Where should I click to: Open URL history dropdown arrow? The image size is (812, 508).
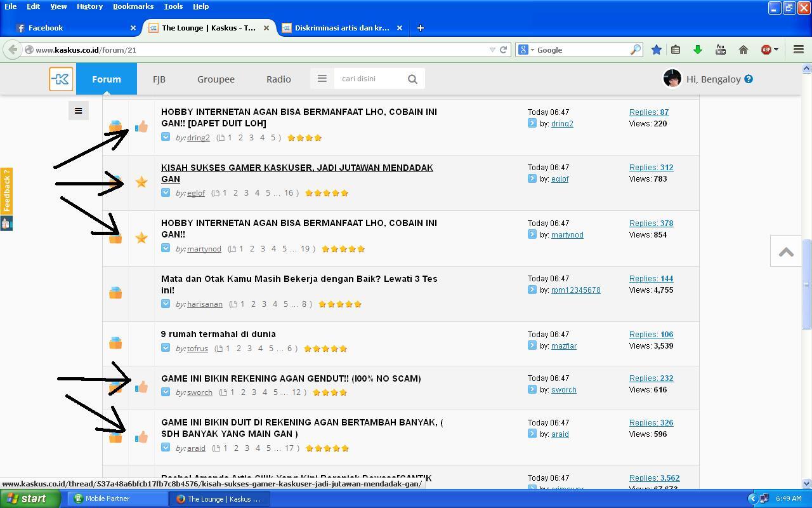[x=492, y=50]
